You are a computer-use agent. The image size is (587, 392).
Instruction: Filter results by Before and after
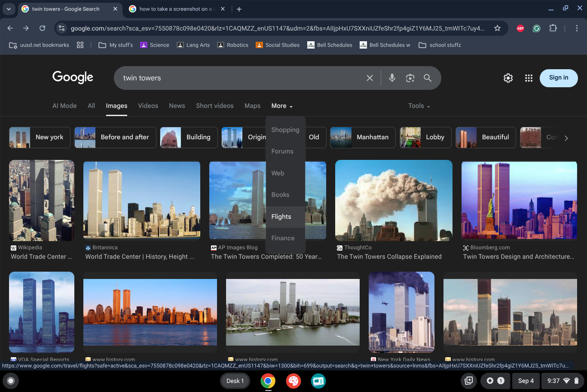tap(115, 138)
